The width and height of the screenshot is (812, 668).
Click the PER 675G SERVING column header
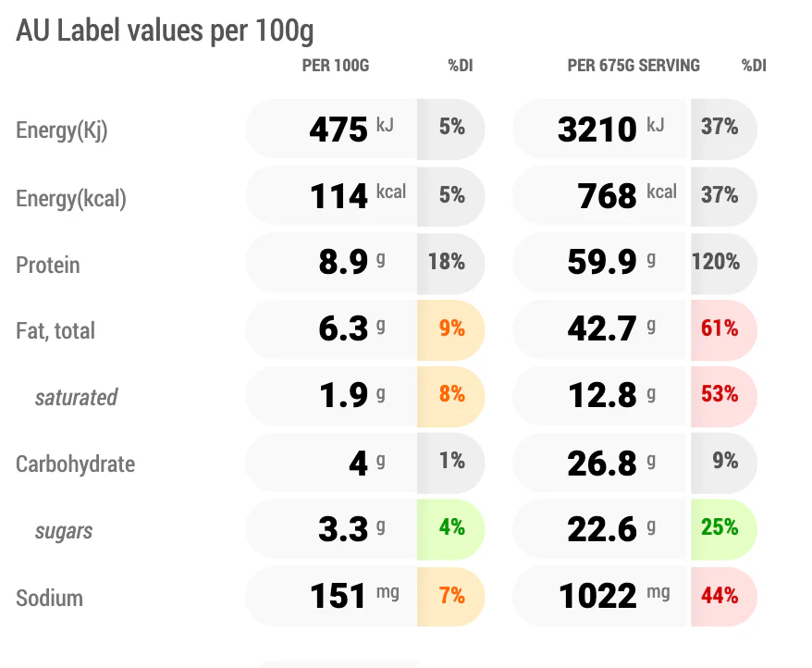coord(634,66)
